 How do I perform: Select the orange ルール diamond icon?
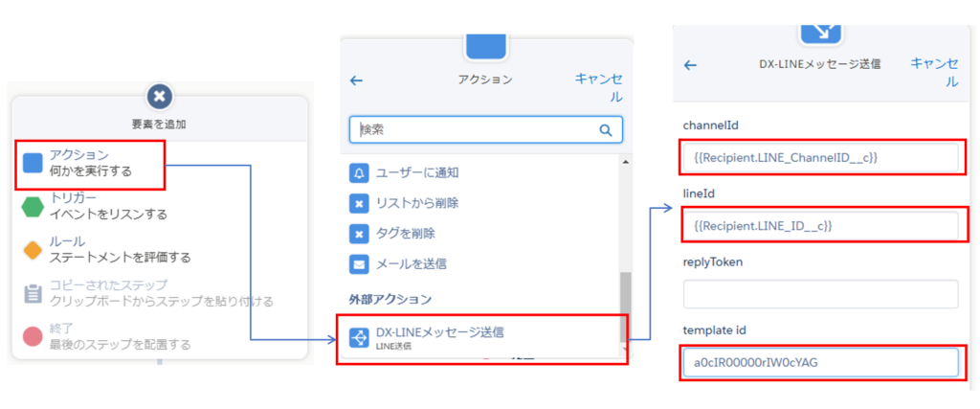click(x=33, y=249)
